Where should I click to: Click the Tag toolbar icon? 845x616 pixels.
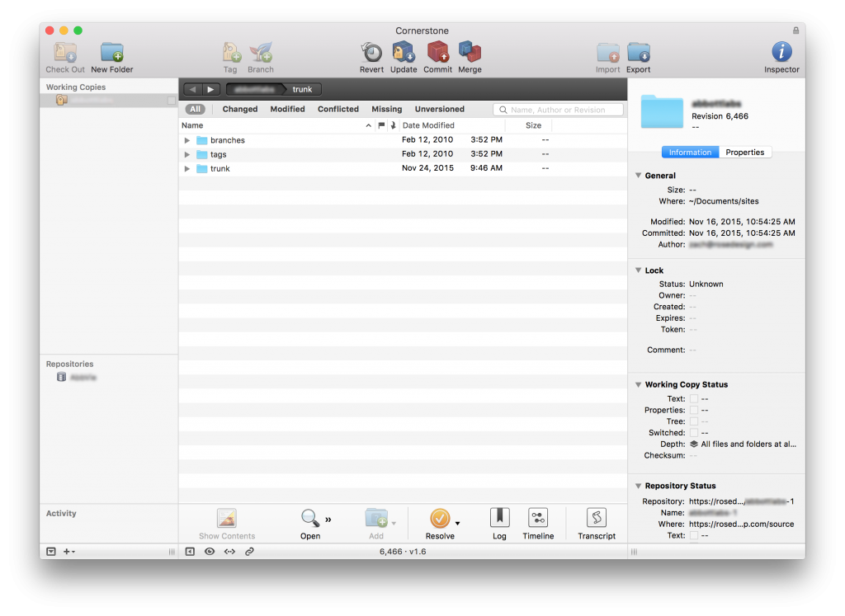click(231, 52)
